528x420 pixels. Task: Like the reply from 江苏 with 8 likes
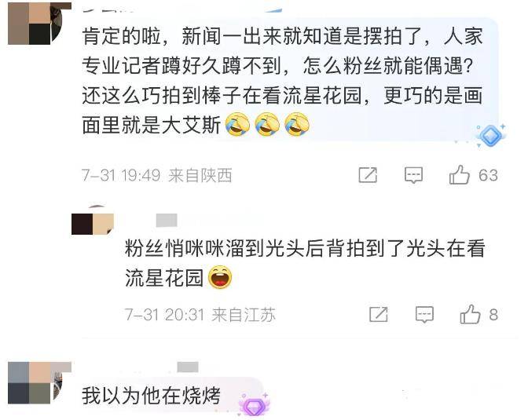(x=470, y=314)
